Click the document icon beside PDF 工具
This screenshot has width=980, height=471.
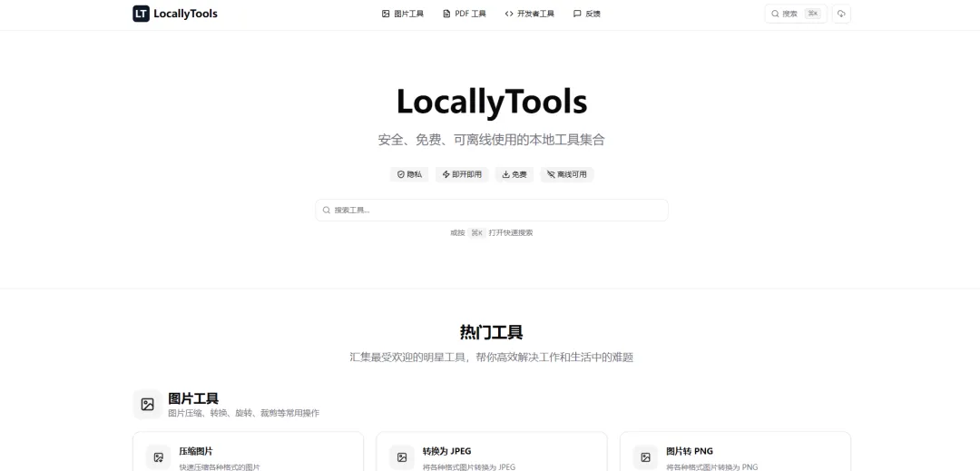click(446, 14)
